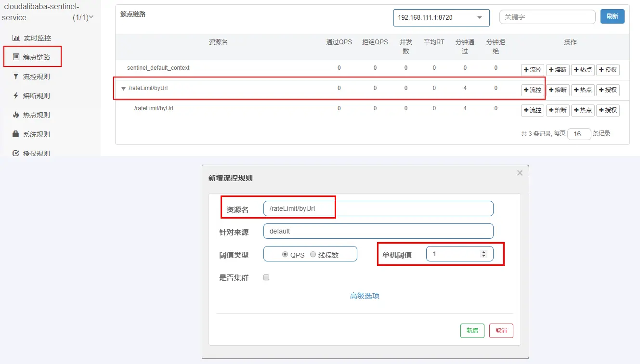Click the 系统规则 lock icon

(x=16, y=134)
